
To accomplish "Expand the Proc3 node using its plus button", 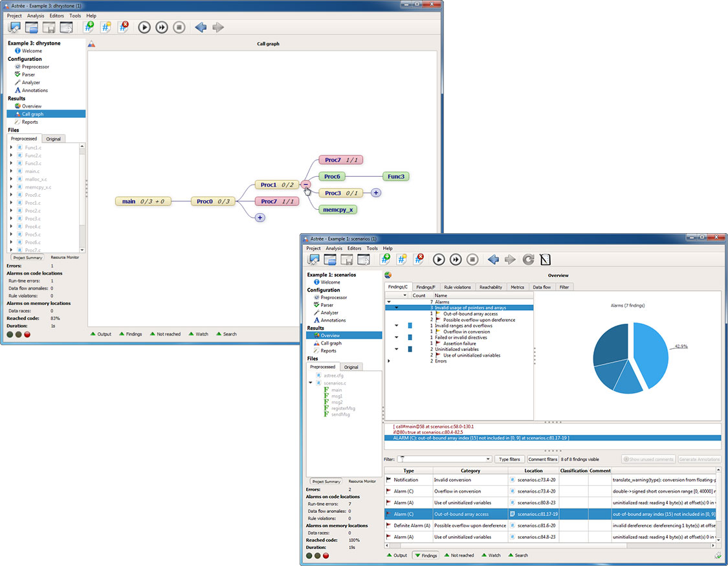I will click(x=375, y=192).
